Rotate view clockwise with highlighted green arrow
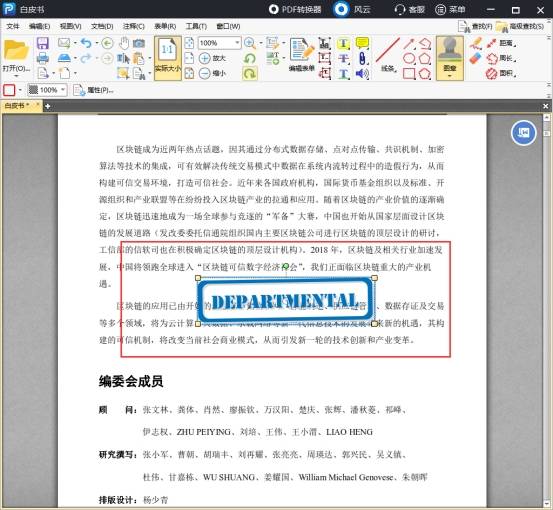The height and width of the screenshot is (510, 553). click(x=250, y=73)
